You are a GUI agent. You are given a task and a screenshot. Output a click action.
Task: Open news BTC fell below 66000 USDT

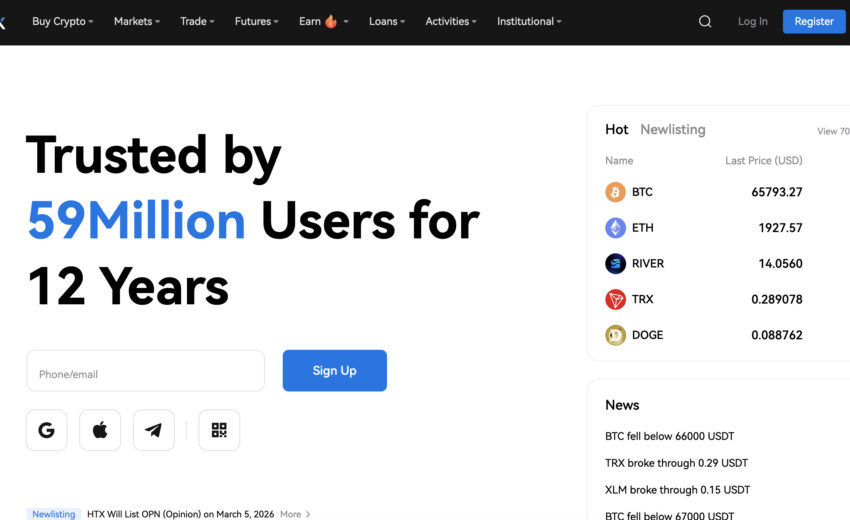[x=669, y=436]
